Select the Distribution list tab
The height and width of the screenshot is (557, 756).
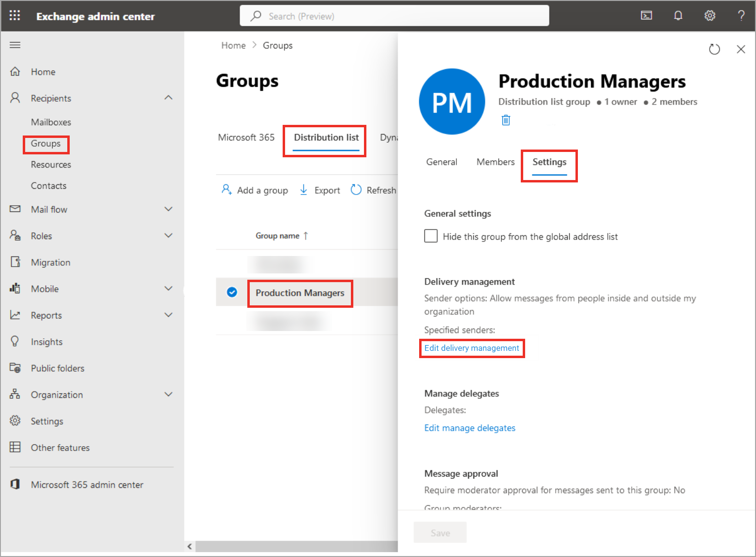coord(326,137)
